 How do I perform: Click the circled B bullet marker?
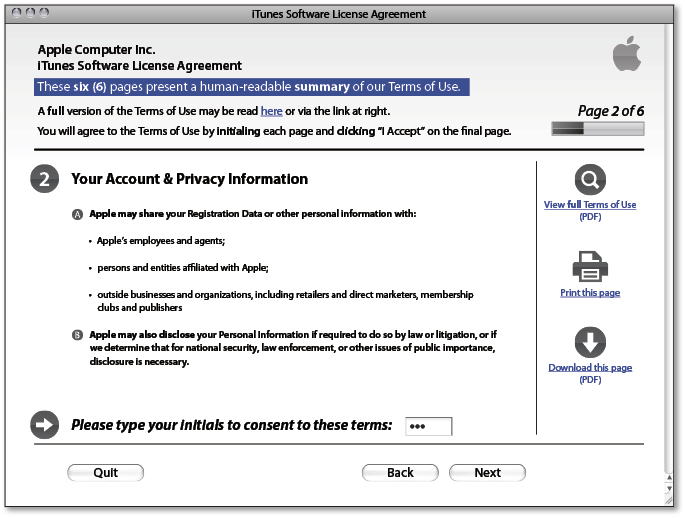click(77, 335)
